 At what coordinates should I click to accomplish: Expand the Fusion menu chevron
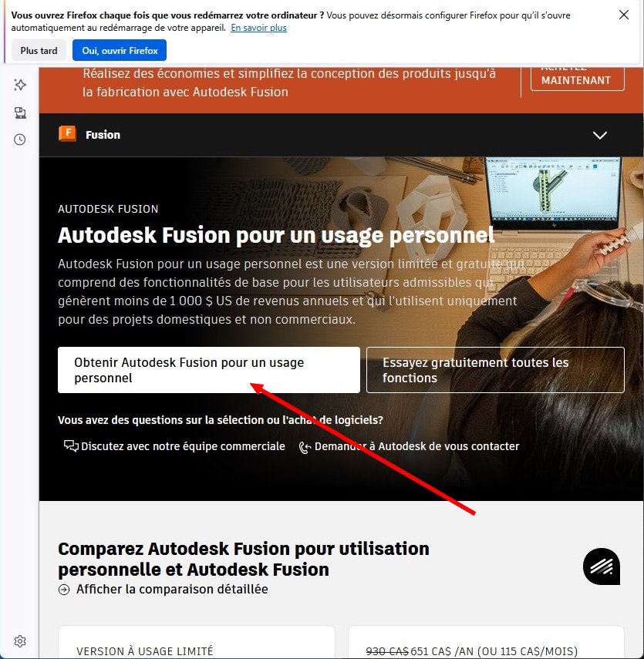pos(600,135)
